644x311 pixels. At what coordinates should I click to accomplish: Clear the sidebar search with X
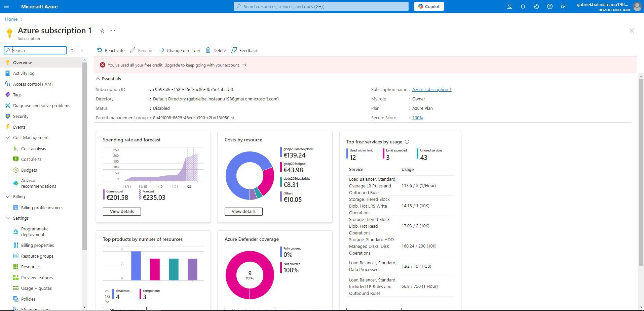[x=72, y=50]
